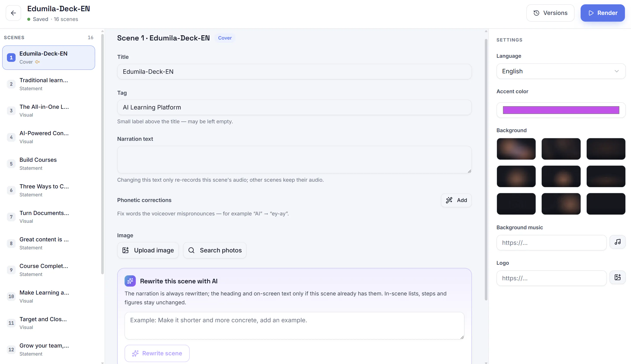Screen dimensions: 631x364
Task: Open scene 11 Target and Clos...
Action: tap(49, 323)
